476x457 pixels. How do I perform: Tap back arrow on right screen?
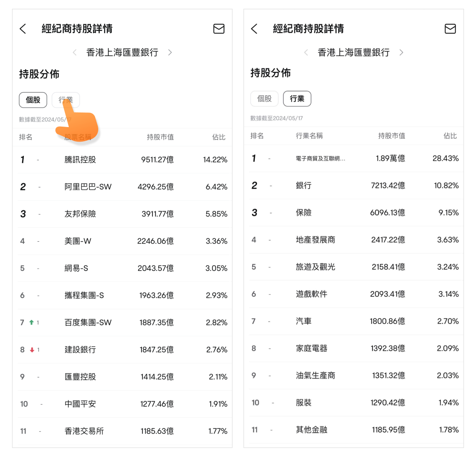click(x=254, y=29)
